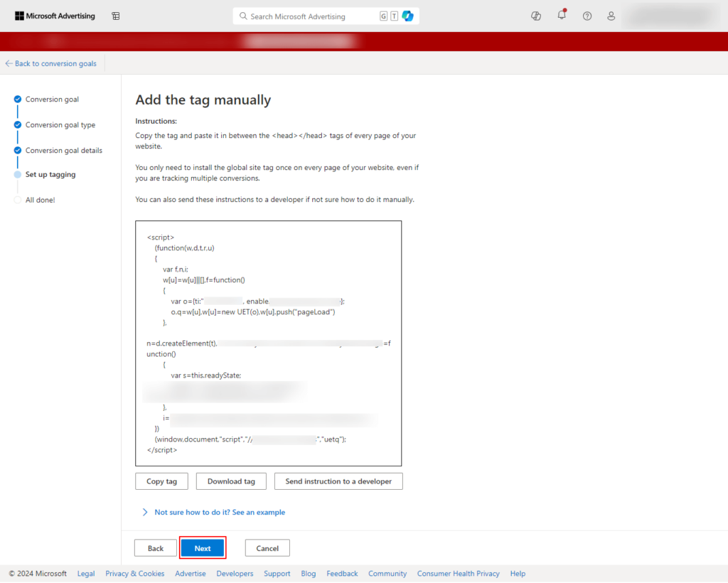The width and height of the screenshot is (728, 583).
Task: Click the search magnifier icon
Action: pos(242,16)
